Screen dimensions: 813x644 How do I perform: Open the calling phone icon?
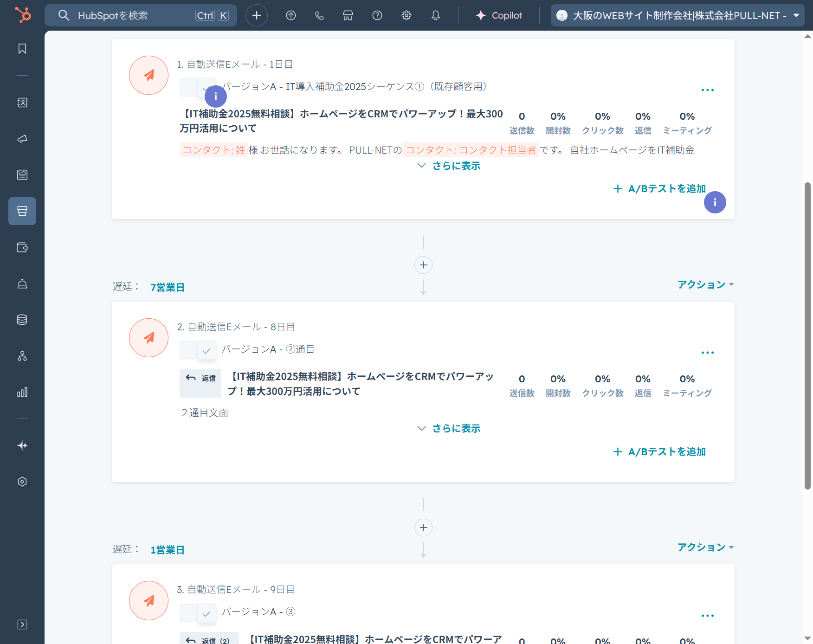click(319, 15)
